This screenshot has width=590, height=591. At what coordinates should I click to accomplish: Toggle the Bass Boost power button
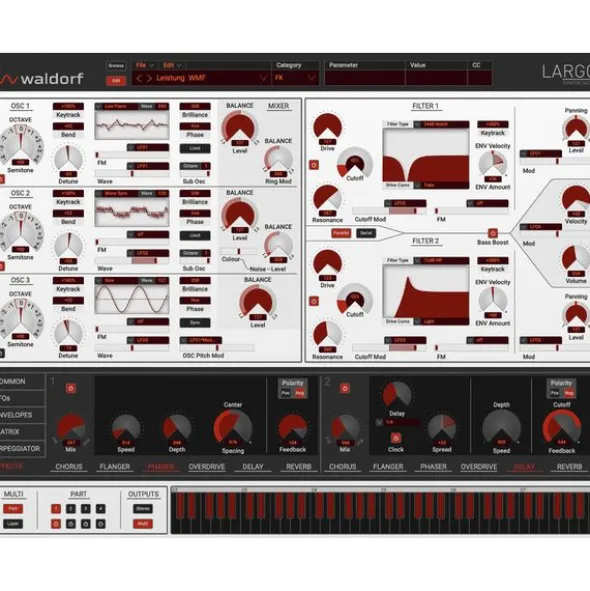(x=492, y=233)
